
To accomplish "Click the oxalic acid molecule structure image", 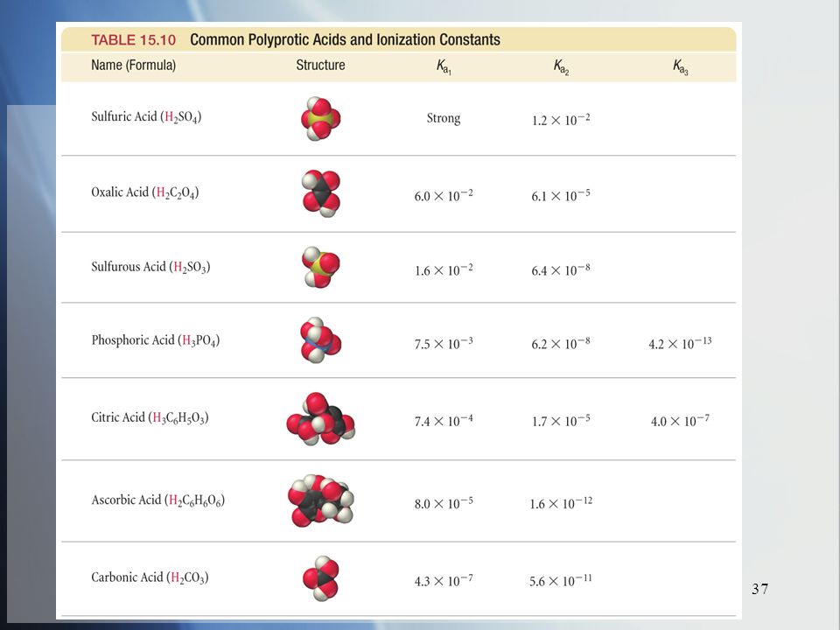I will (x=320, y=193).
